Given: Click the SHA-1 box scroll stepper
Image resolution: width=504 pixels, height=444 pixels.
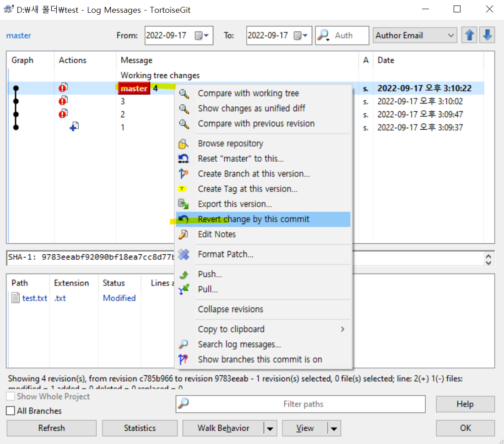Looking at the screenshot, I should 488,259.
